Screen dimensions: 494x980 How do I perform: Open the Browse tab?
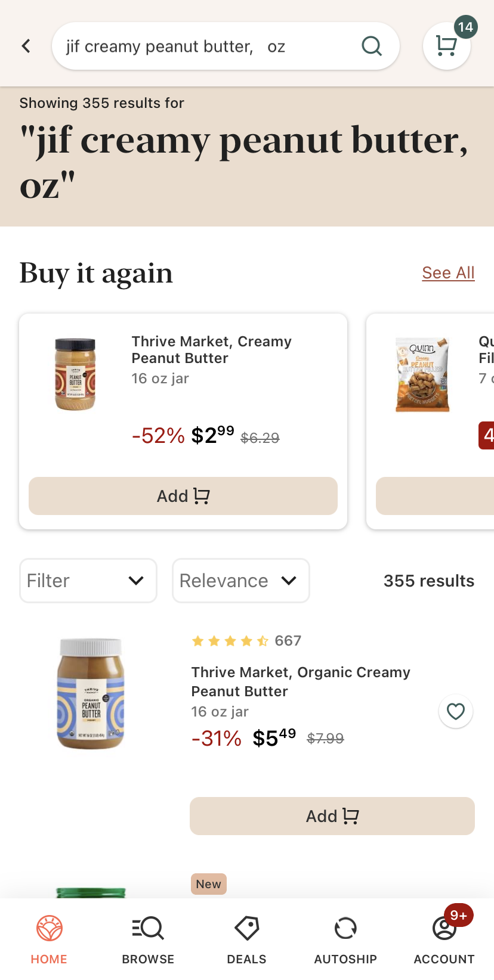pos(148,940)
